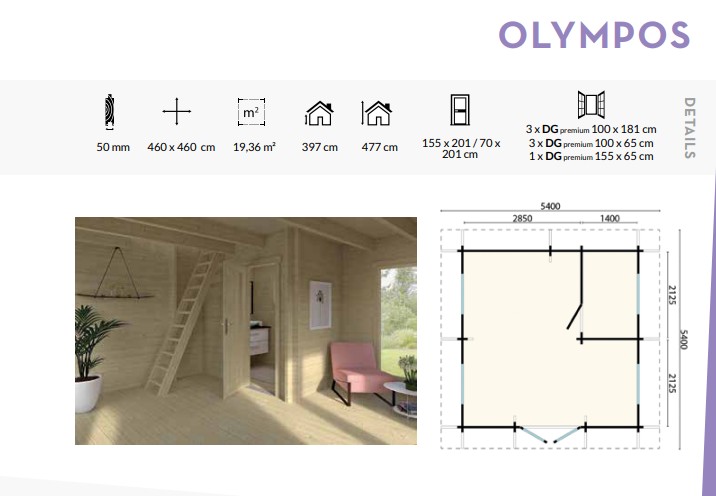Select the 155 x 201 / 70 x 201 cm text

(x=461, y=148)
